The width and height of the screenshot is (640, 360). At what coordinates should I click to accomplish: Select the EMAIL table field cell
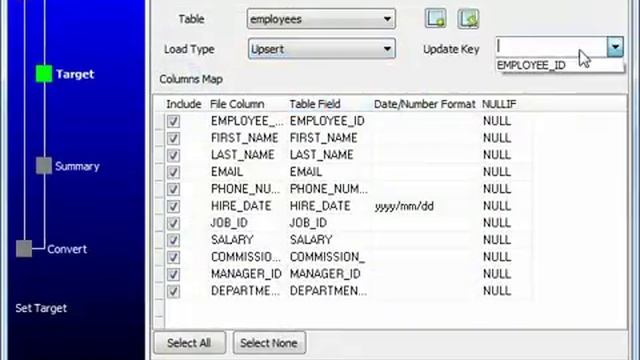tap(306, 172)
